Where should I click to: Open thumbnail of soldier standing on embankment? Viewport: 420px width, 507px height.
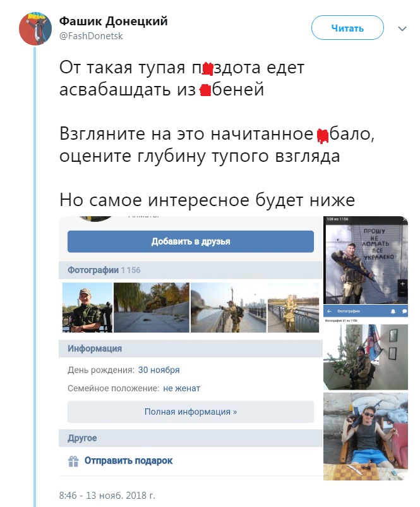229,307
